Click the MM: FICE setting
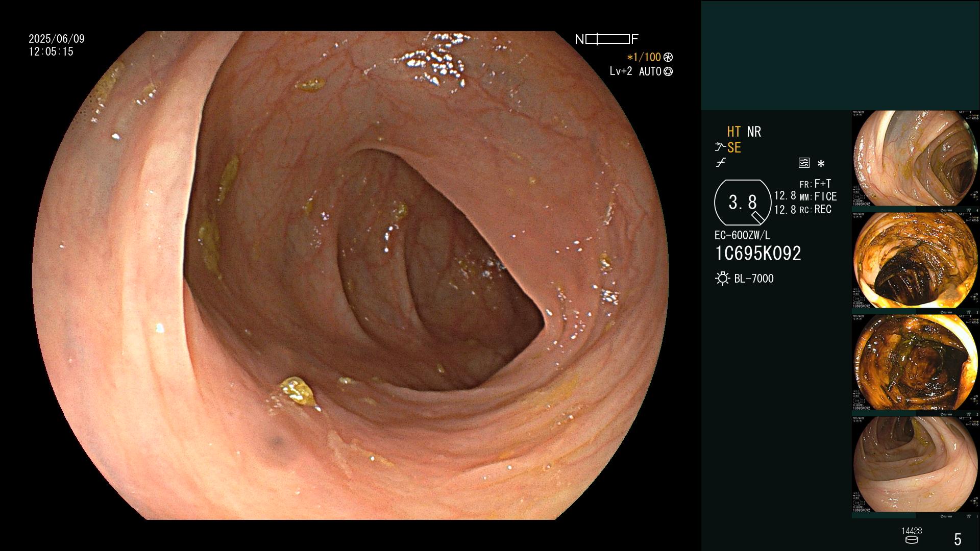Image resolution: width=980 pixels, height=551 pixels. (818, 196)
